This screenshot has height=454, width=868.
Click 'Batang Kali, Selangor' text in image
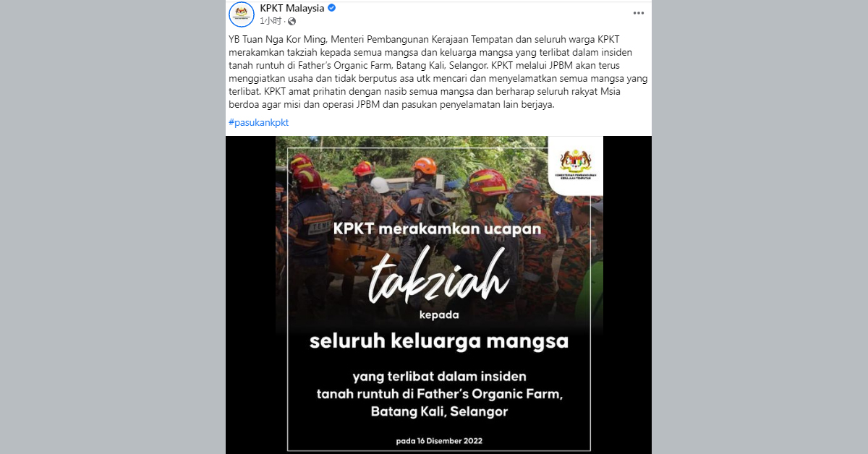[439, 412]
